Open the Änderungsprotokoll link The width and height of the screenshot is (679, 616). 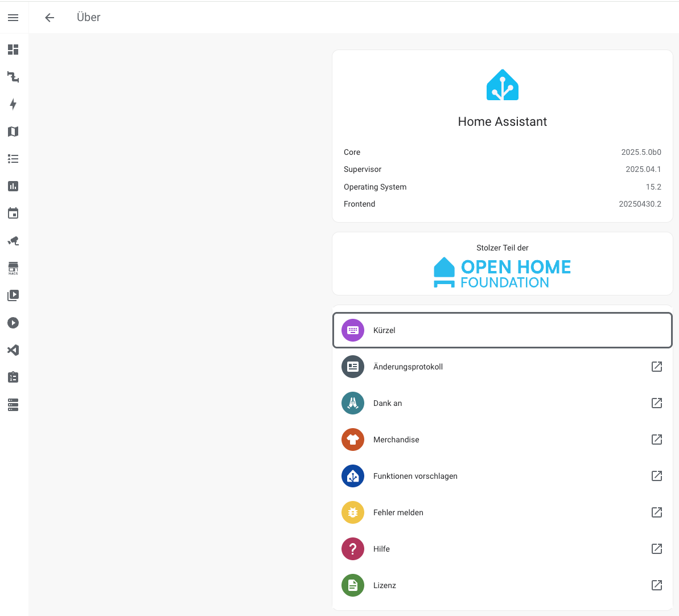point(503,367)
